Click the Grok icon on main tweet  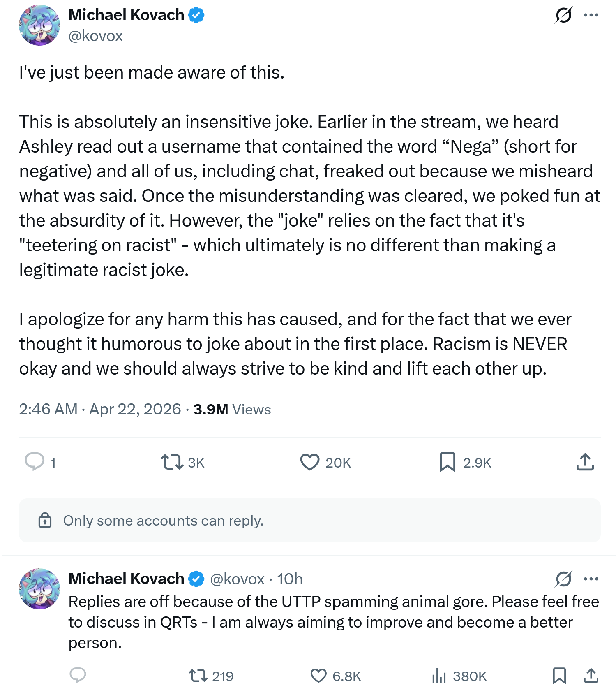point(563,16)
